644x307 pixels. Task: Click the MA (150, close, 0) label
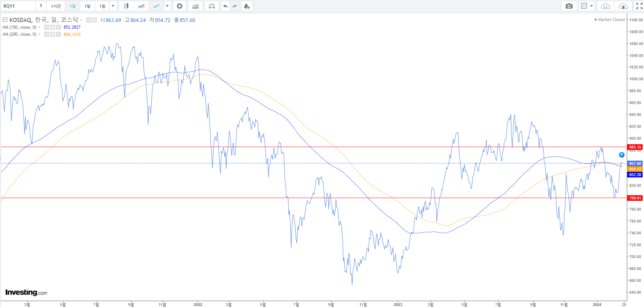[20, 27]
